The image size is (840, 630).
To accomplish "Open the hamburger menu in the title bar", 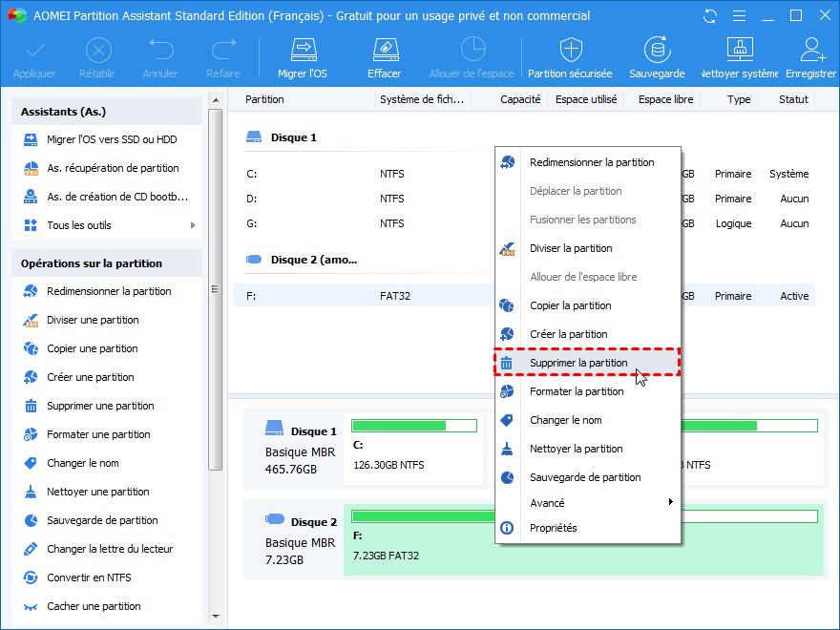I will (738, 16).
